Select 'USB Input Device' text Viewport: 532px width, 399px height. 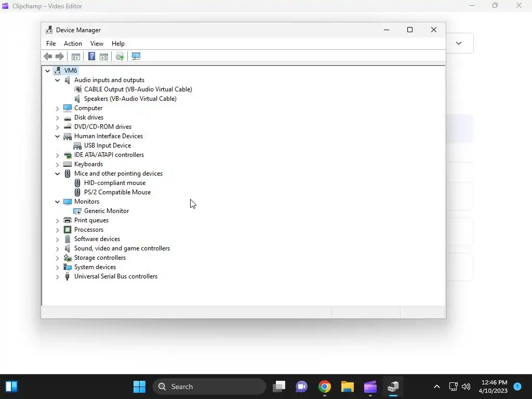point(108,145)
